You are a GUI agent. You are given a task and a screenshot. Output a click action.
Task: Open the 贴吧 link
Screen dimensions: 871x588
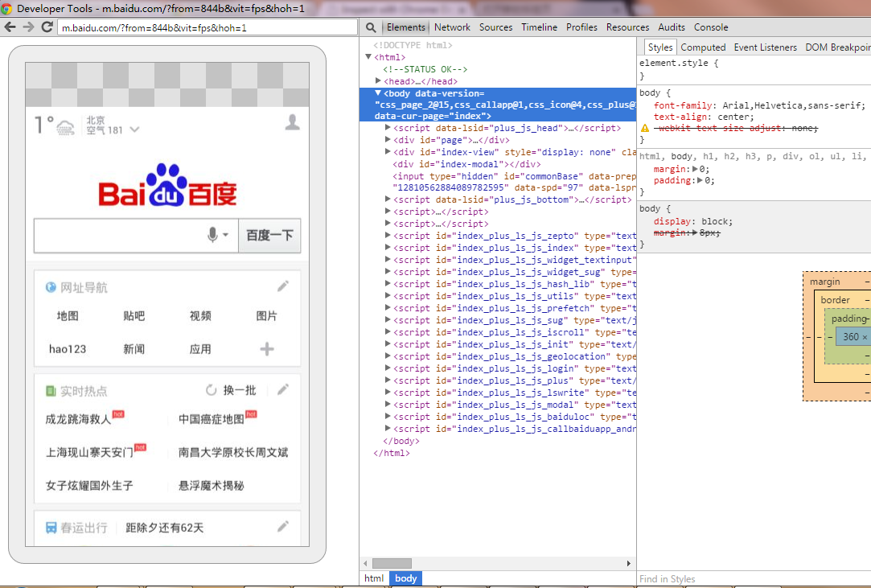tap(134, 315)
